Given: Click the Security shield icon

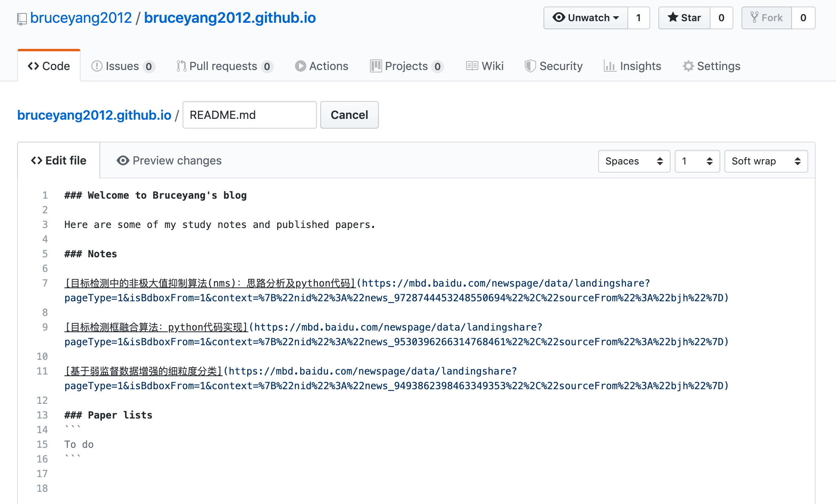Looking at the screenshot, I should [x=530, y=66].
